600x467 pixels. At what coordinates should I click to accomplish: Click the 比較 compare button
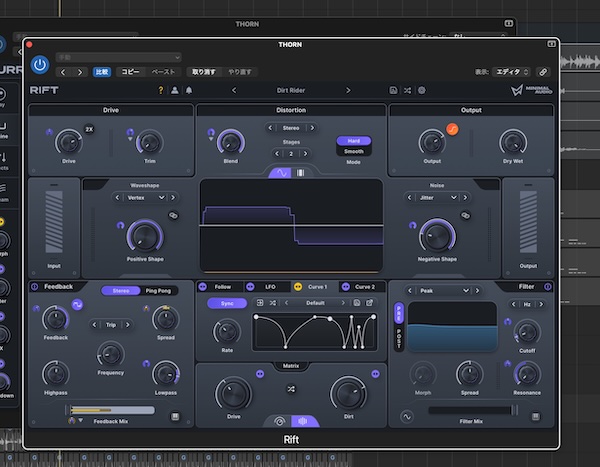pyautogui.click(x=102, y=72)
